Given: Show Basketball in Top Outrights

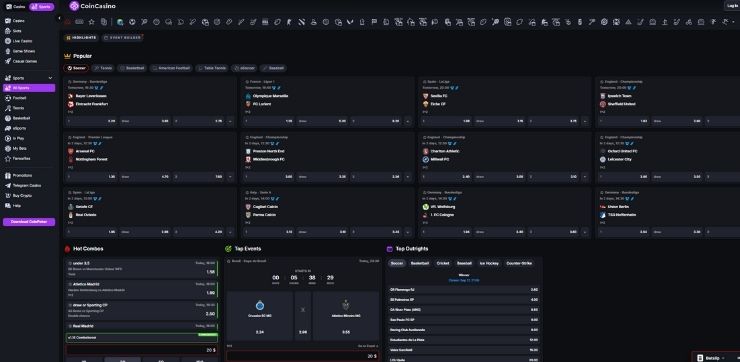Looking at the screenshot, I should click(420, 263).
